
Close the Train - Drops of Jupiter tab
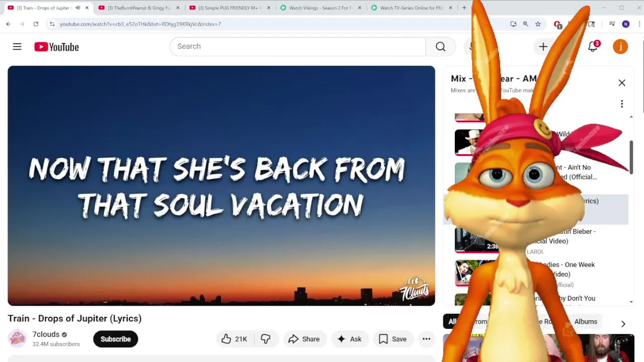pos(87,8)
